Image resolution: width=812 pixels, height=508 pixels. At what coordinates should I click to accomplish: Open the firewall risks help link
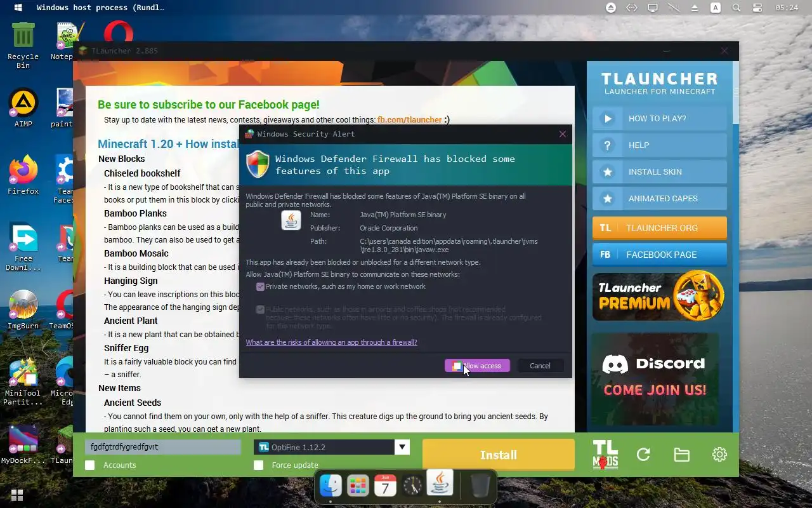coord(331,342)
